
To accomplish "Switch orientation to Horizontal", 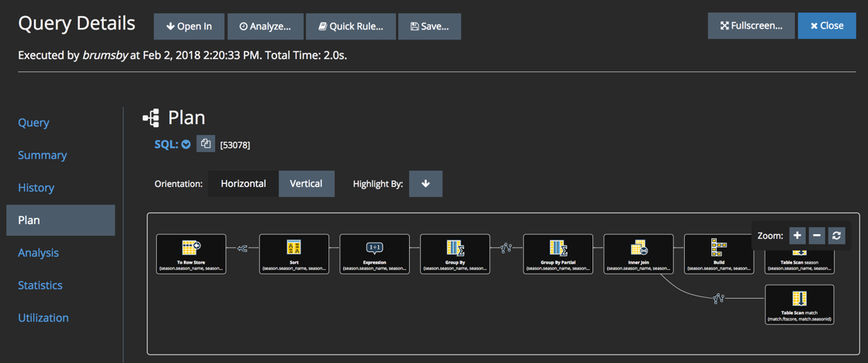I will [243, 184].
